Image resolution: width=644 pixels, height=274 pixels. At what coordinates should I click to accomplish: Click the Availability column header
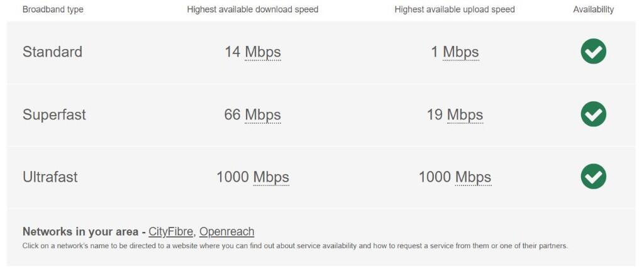(x=593, y=9)
